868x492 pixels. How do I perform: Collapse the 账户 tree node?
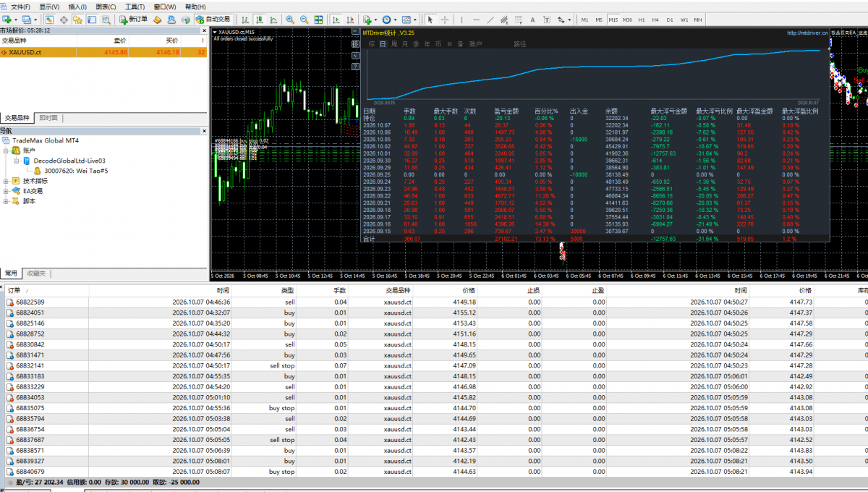tap(7, 150)
